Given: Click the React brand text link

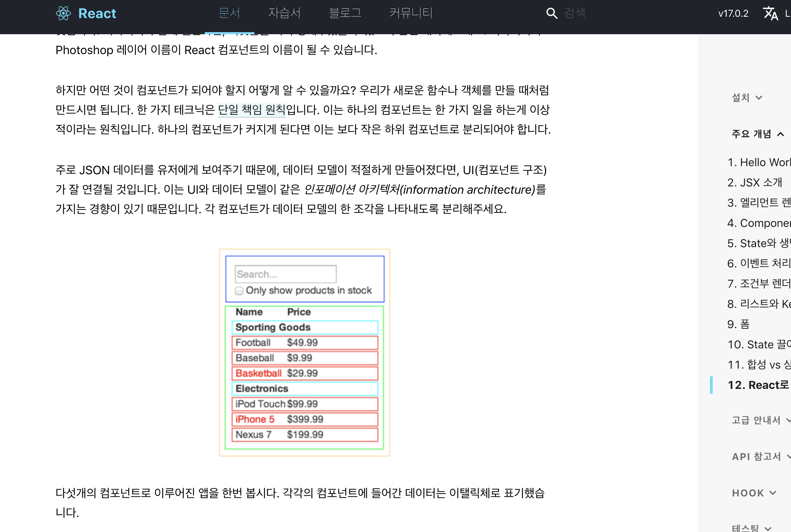Looking at the screenshot, I should click(97, 14).
